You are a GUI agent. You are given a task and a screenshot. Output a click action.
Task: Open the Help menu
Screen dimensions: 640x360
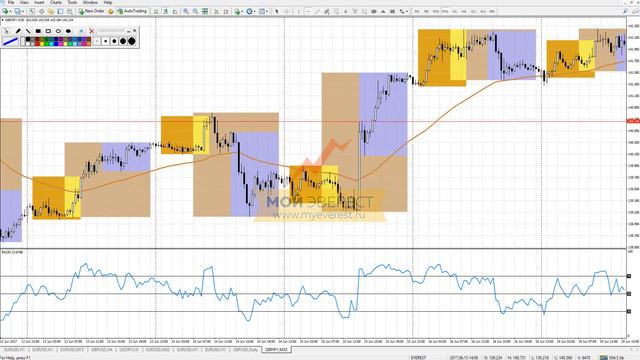pos(108,2)
